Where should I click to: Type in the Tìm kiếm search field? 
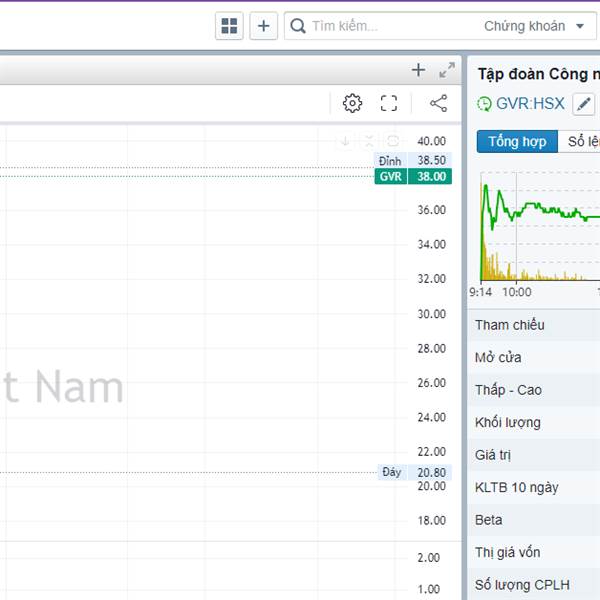click(390, 26)
